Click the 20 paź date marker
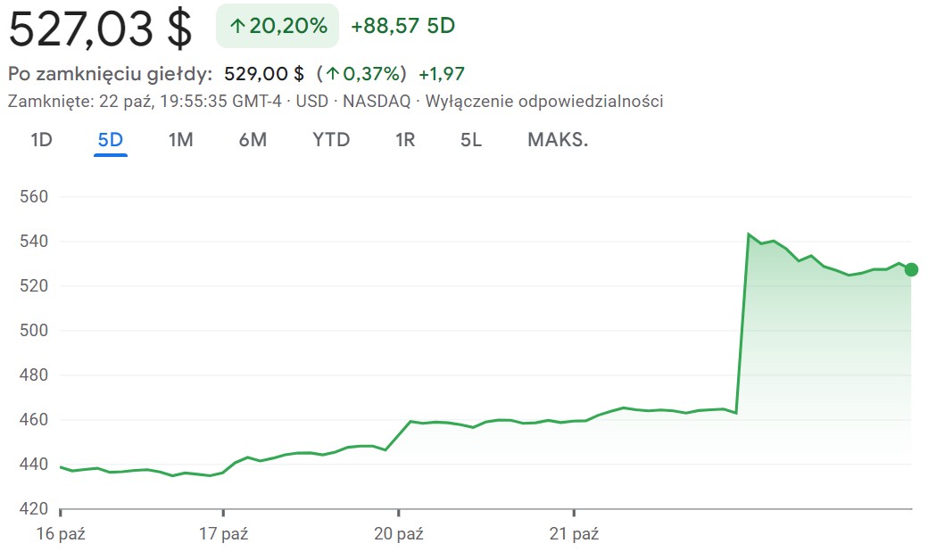The width and height of the screenshot is (928, 560). (398, 534)
